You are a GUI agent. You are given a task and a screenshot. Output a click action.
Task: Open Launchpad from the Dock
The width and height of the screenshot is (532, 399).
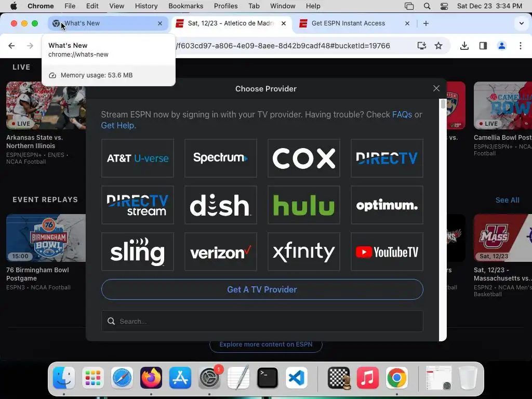[92, 378]
